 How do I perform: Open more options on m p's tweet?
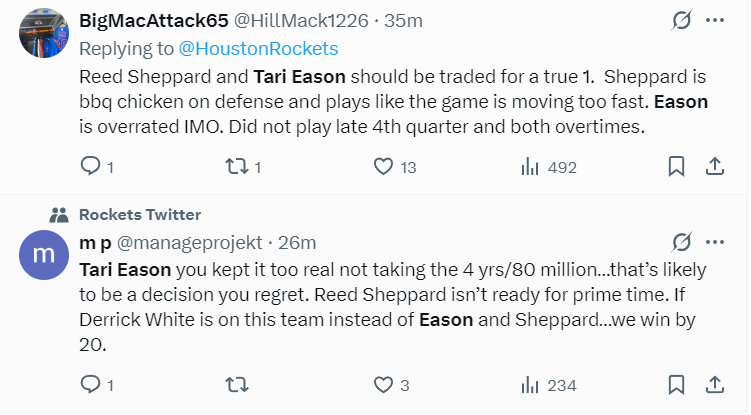[715, 242]
